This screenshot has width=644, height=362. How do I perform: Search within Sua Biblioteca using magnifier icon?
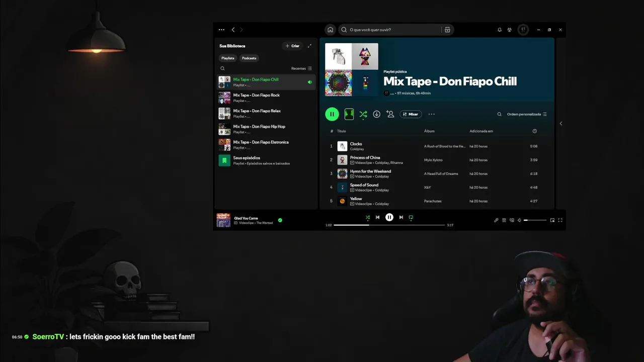click(222, 68)
